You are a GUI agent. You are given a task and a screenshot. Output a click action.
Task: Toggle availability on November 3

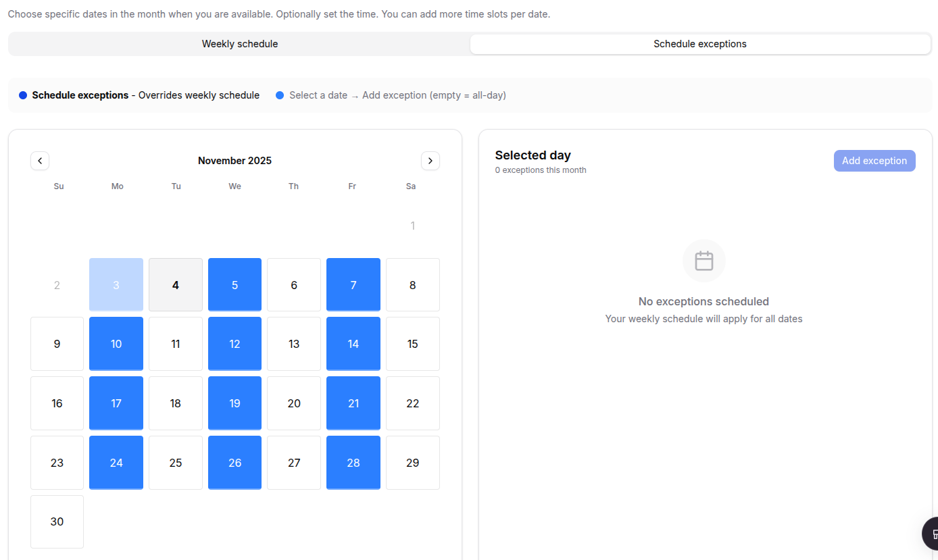116,284
